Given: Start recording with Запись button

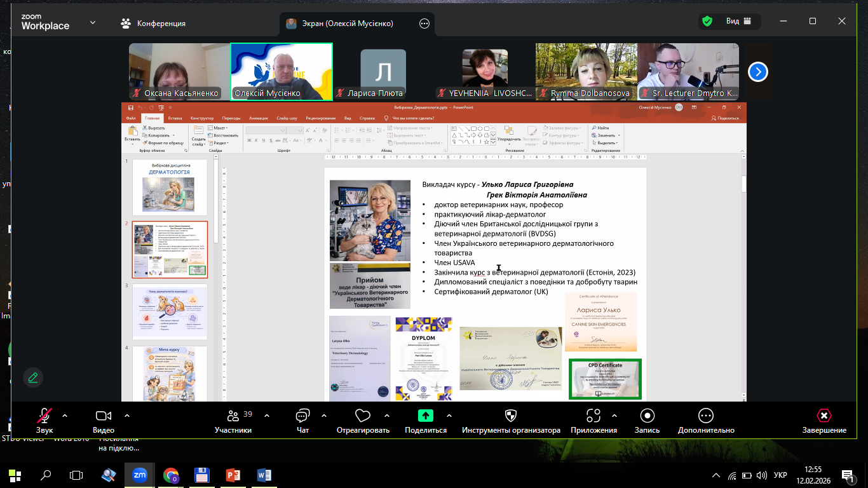Looking at the screenshot, I should pyautogui.click(x=647, y=416).
